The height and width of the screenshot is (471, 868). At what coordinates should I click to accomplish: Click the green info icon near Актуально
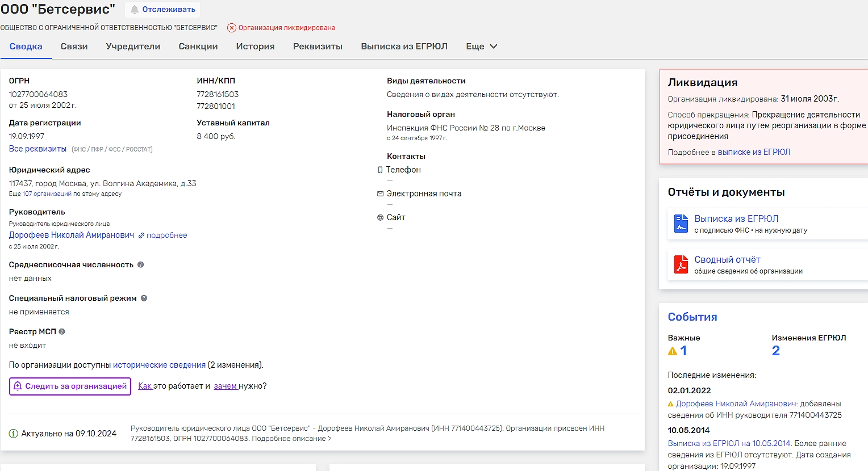14,434
